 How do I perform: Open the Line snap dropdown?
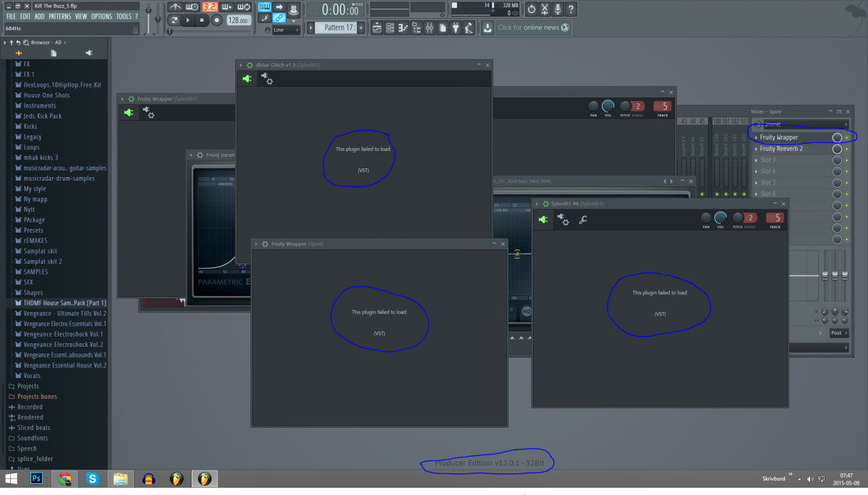click(286, 30)
